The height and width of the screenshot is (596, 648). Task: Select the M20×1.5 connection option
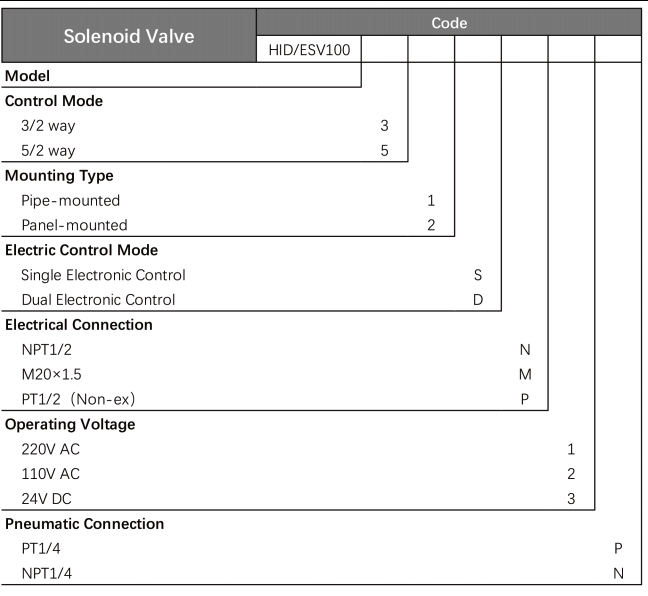[51, 375]
